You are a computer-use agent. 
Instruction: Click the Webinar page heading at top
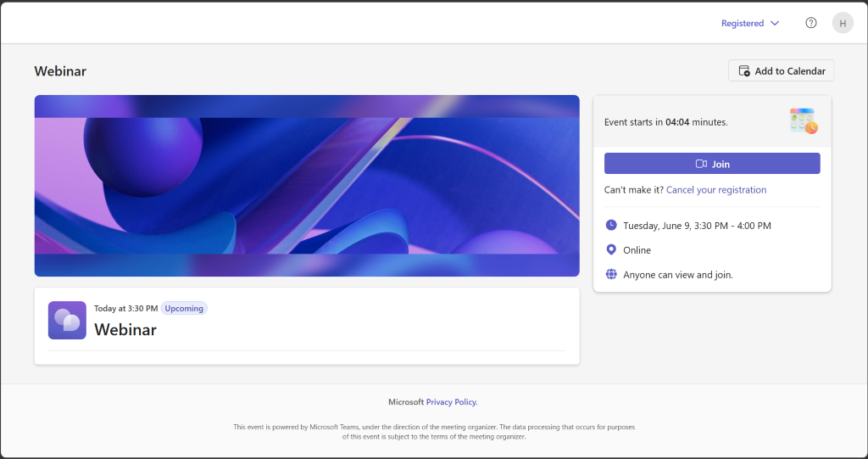[x=60, y=71]
